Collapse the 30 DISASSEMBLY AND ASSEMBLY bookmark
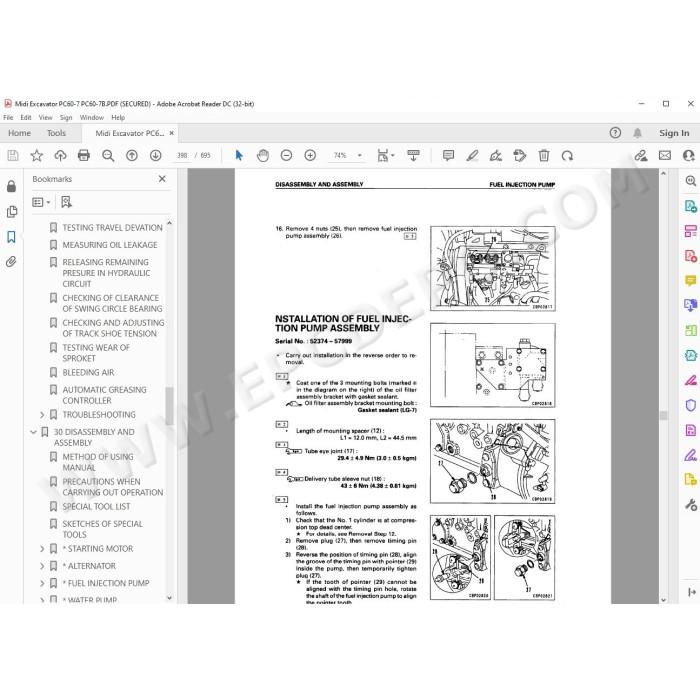The width and height of the screenshot is (700, 700). pyautogui.click(x=33, y=432)
